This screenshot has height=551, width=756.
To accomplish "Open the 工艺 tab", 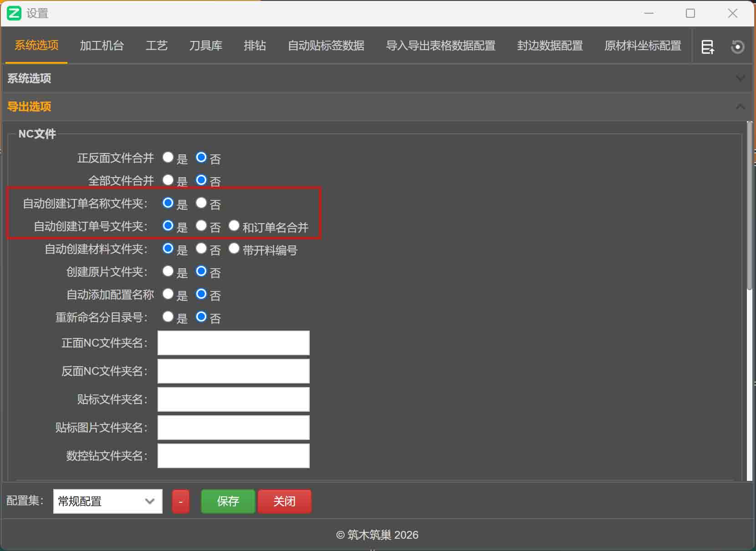I will pyautogui.click(x=156, y=46).
